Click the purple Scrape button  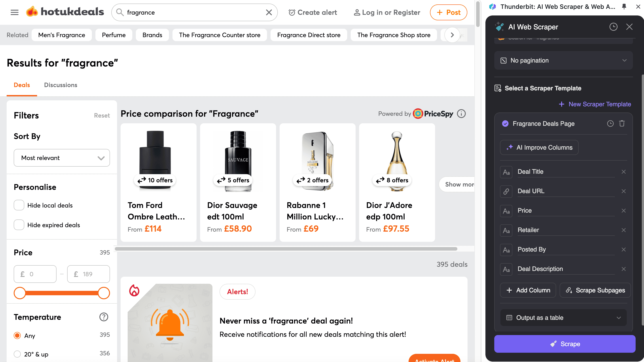pyautogui.click(x=564, y=344)
